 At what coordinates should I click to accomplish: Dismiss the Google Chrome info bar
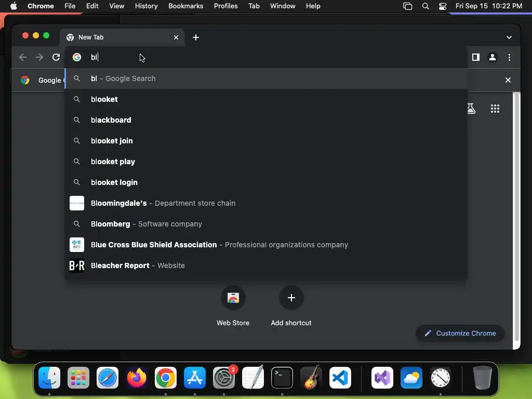(x=508, y=80)
